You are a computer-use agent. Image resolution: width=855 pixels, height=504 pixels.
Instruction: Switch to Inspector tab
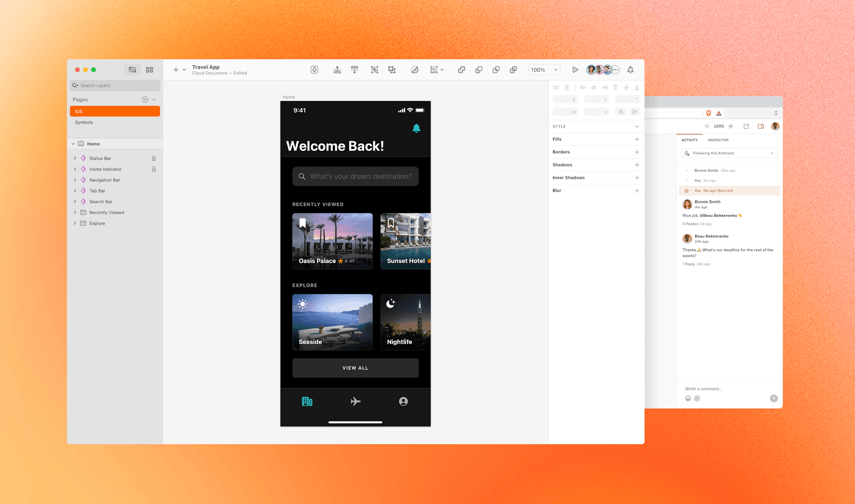point(719,140)
